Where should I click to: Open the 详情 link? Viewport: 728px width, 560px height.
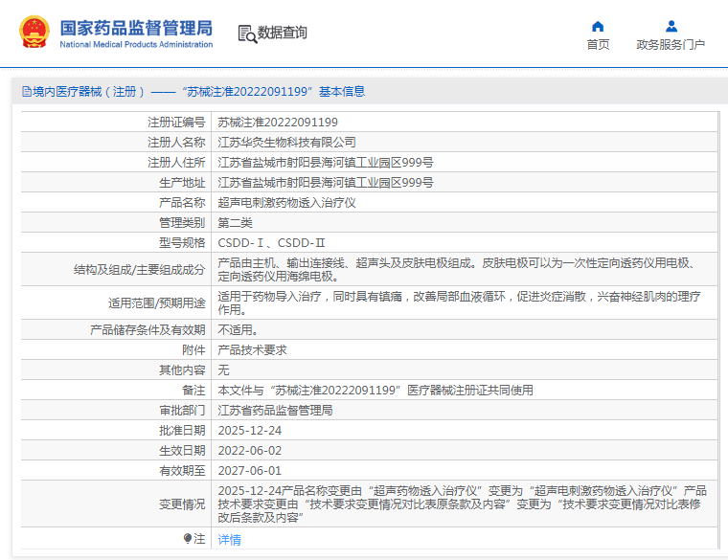(x=230, y=540)
